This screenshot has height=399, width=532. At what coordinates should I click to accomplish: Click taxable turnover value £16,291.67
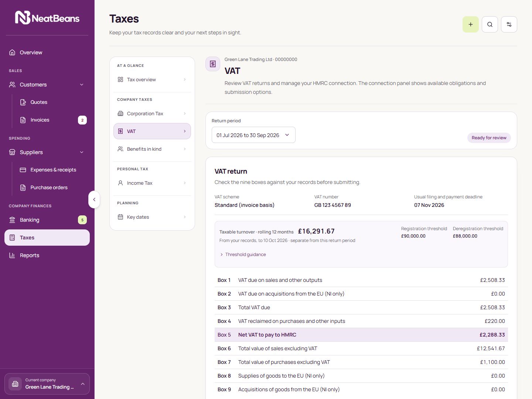click(316, 231)
